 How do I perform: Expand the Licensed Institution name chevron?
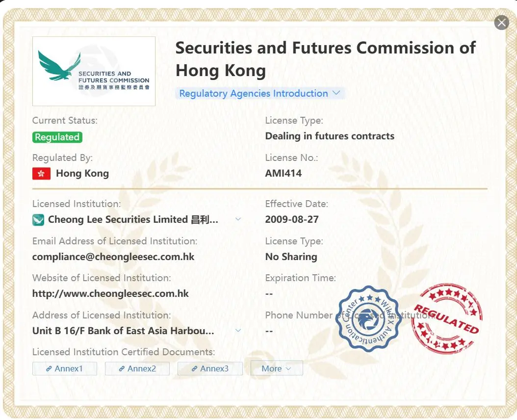(238, 219)
